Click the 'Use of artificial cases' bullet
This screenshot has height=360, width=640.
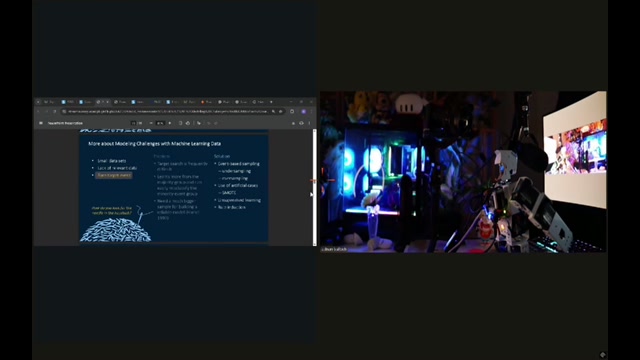[x=238, y=185]
